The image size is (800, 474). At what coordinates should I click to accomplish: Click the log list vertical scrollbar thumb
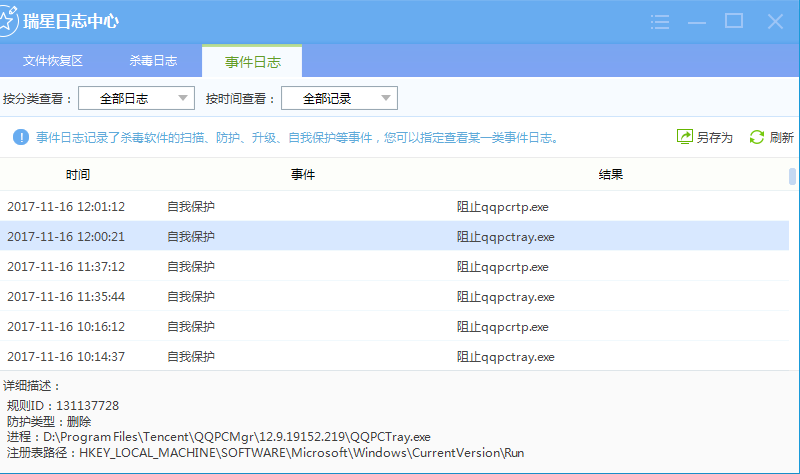point(792,177)
